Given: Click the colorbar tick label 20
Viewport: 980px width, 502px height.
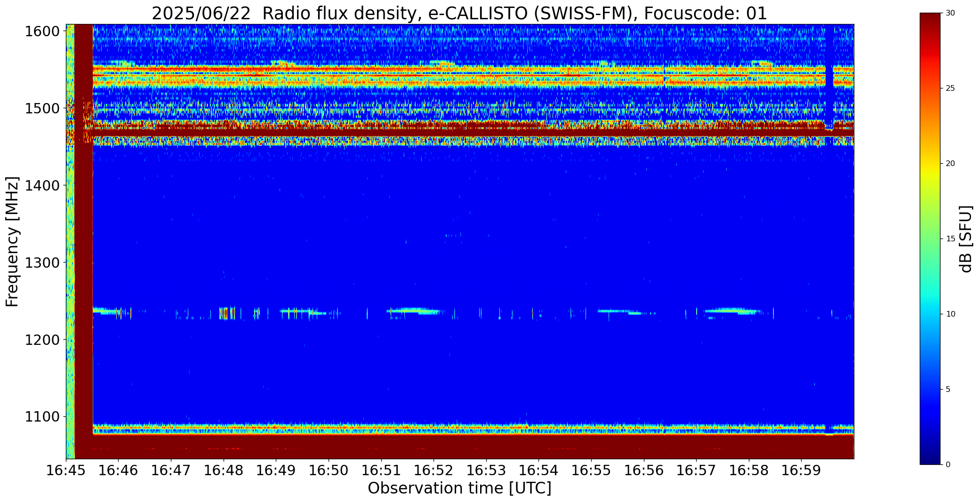Looking at the screenshot, I should coord(951,164).
